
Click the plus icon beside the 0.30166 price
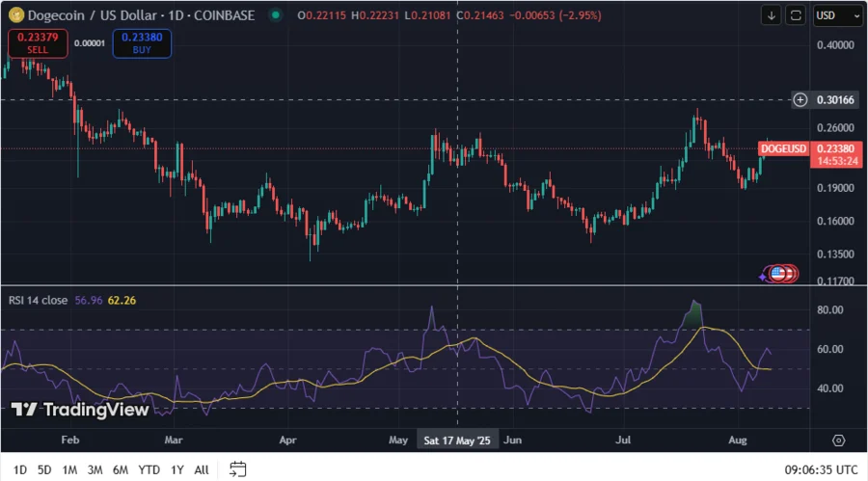(x=800, y=99)
